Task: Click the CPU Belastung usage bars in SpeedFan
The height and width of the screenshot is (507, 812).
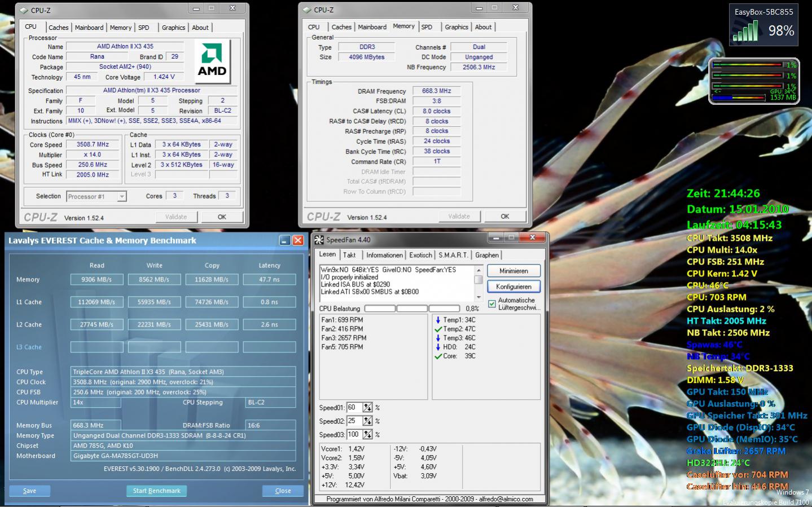Action: coord(412,308)
